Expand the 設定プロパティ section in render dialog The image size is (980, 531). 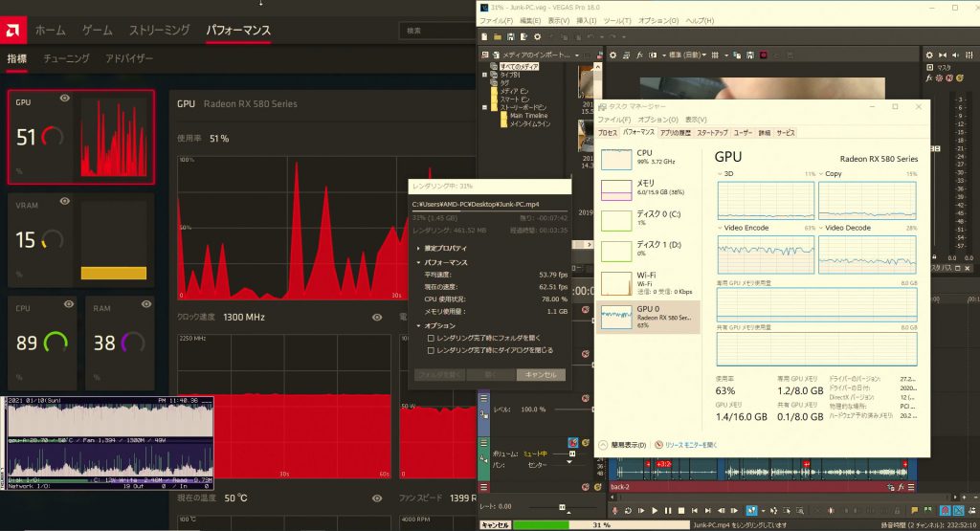point(418,248)
